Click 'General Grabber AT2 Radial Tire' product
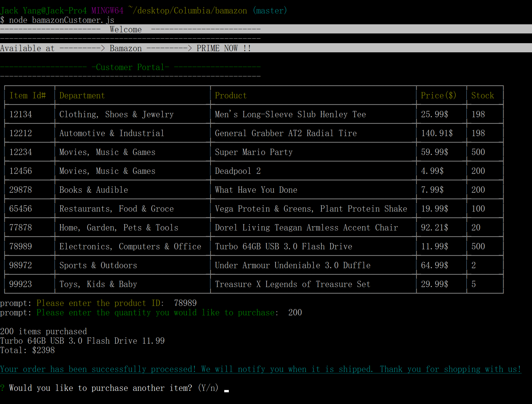The width and height of the screenshot is (532, 404). tap(286, 133)
